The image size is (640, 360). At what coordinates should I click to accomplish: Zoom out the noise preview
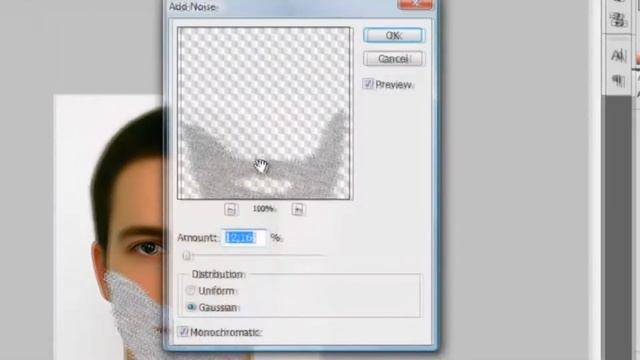coord(231,209)
